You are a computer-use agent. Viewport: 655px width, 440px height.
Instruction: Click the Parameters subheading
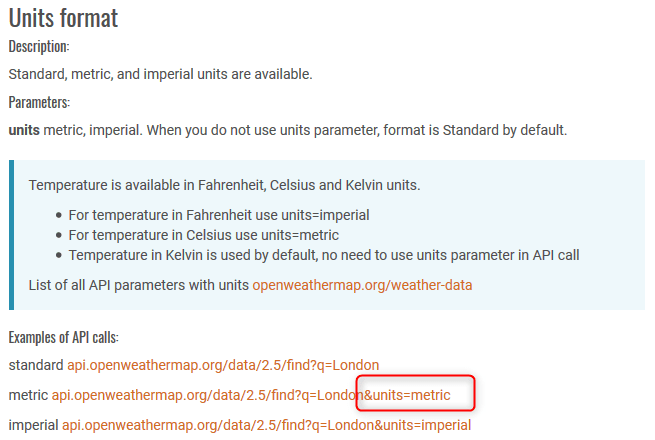click(39, 102)
